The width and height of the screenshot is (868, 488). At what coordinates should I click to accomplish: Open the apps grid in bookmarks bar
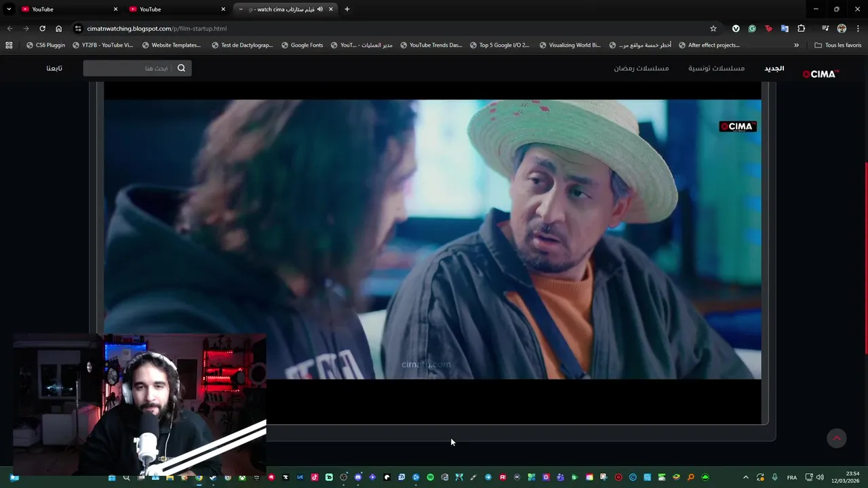(9, 45)
